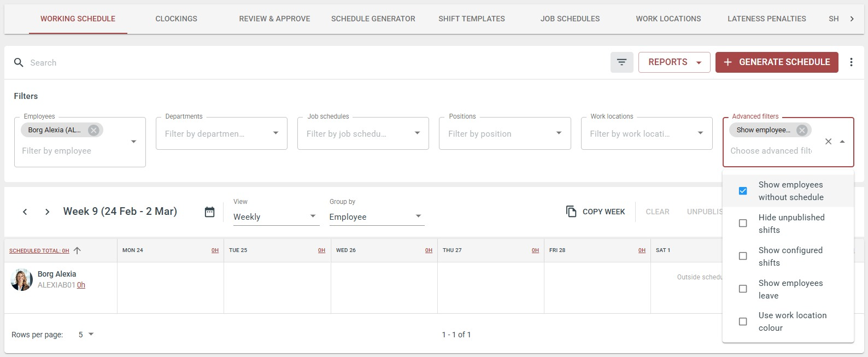
Task: Enable Hide unpublished shifts checkbox
Action: 743,224
